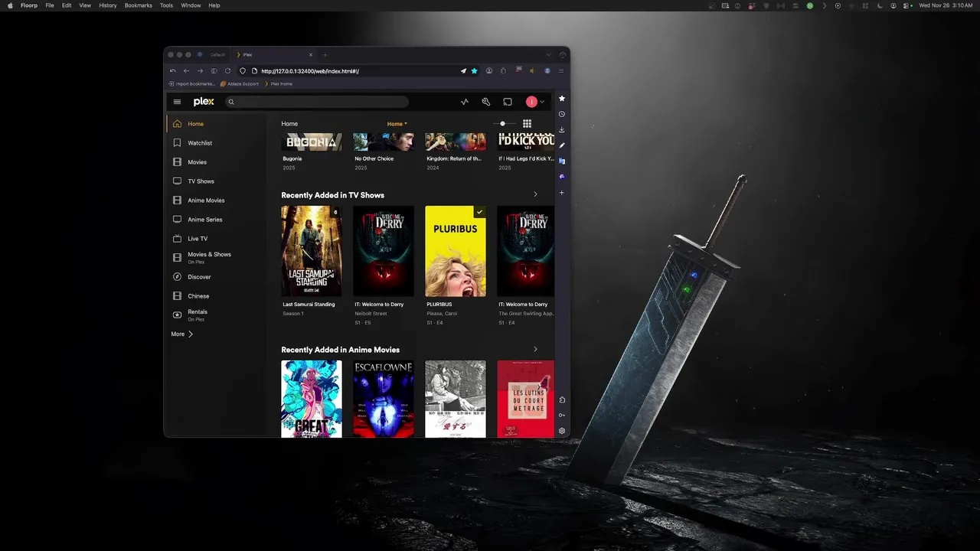This screenshot has height=551, width=980.
Task: Focus the Plex search field
Action: click(317, 102)
